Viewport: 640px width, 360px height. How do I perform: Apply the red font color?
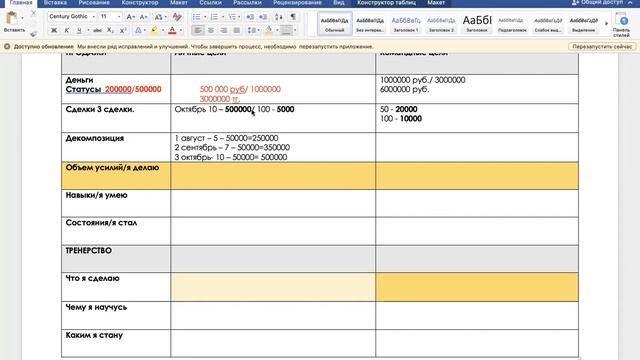172,30
